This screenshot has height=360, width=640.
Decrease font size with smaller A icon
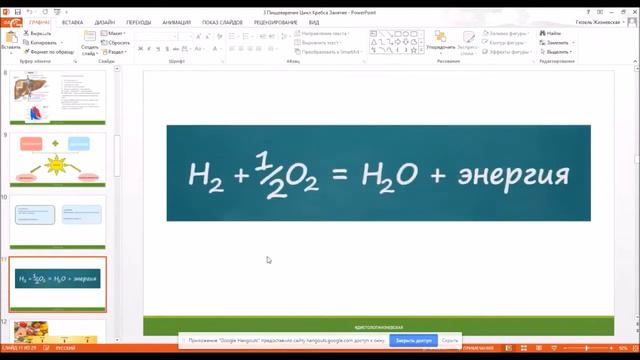click(209, 36)
